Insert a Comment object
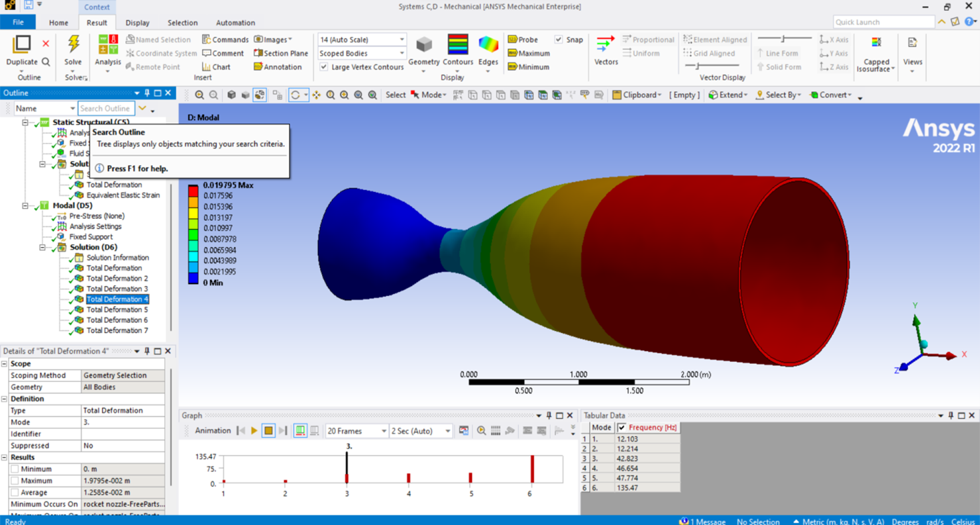The height and width of the screenshot is (525, 980). 223,54
